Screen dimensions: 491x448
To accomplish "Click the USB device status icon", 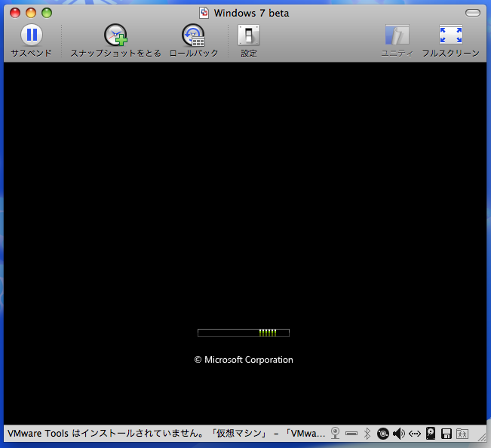I will 351,434.
